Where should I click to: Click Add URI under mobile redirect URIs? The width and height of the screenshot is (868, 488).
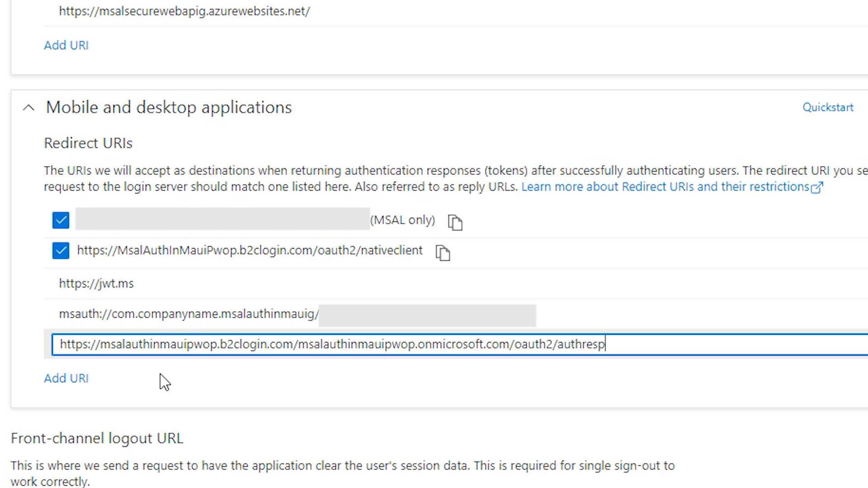[66, 378]
